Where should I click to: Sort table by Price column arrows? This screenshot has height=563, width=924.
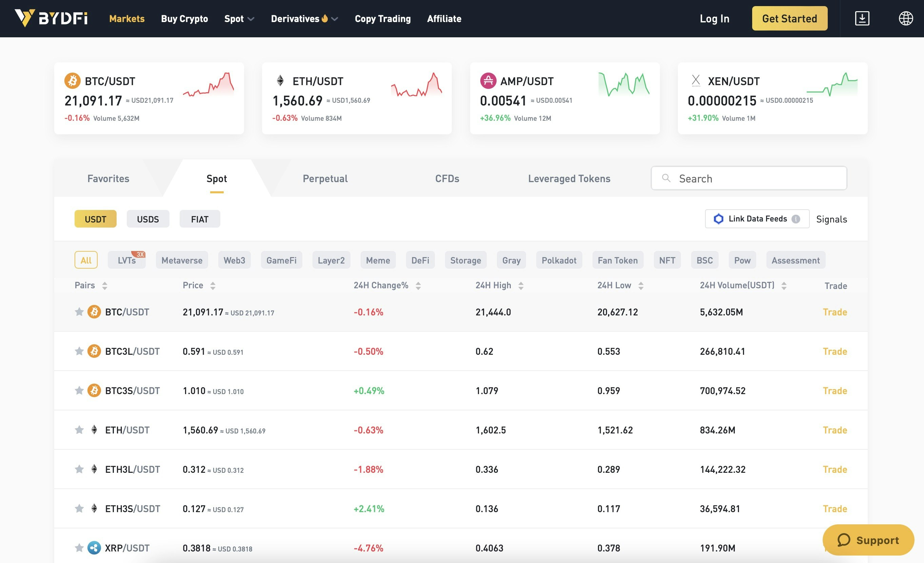click(x=213, y=286)
